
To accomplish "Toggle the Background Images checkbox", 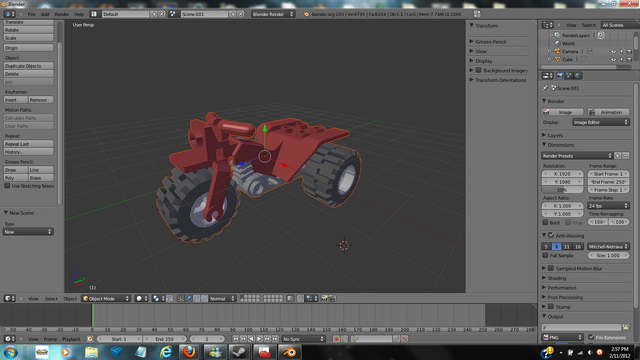I will coord(478,70).
